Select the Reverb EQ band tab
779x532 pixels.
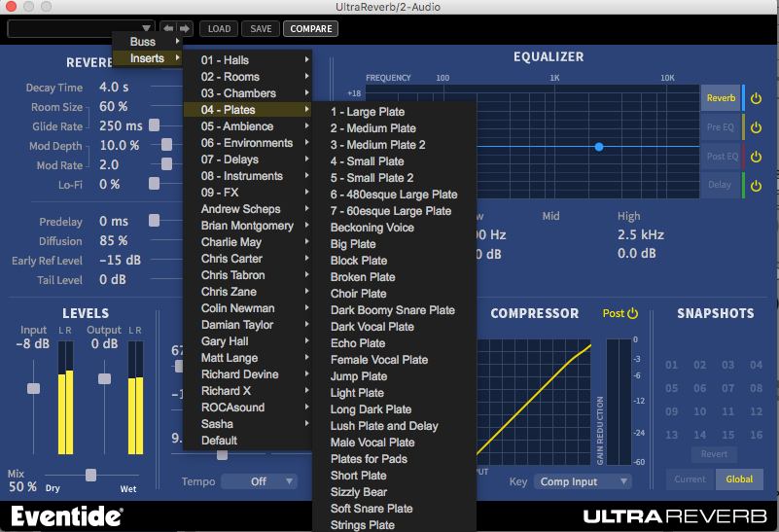tap(721, 98)
